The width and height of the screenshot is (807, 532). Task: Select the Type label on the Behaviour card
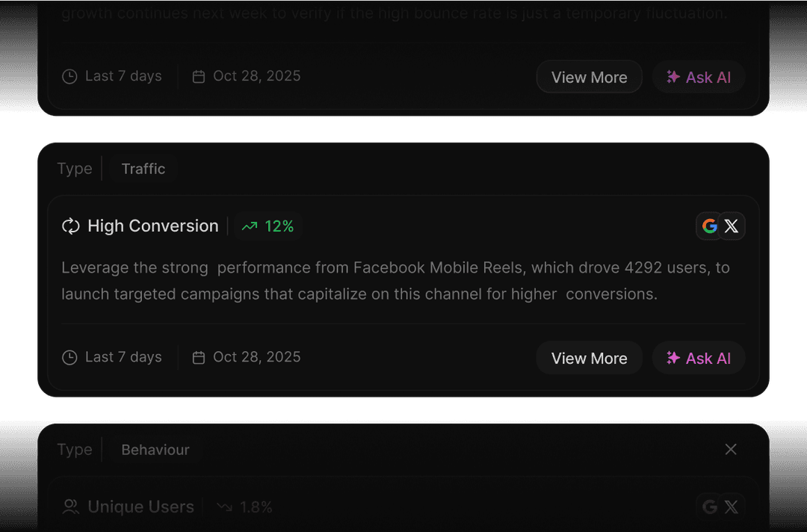(x=75, y=449)
